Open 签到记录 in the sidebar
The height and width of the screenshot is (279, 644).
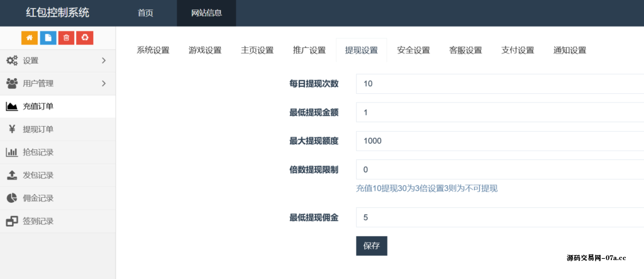tap(57, 222)
